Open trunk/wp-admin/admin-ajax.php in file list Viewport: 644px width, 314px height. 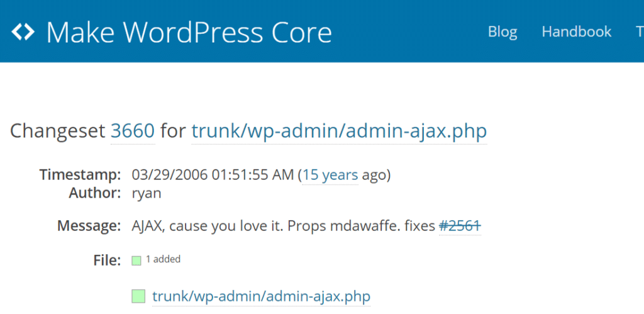(x=261, y=296)
